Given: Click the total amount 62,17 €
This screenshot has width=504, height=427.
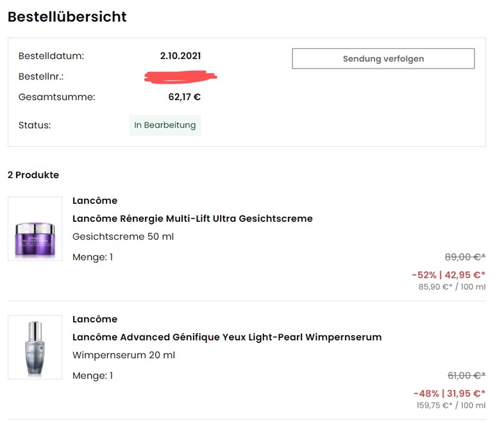Looking at the screenshot, I should (185, 97).
